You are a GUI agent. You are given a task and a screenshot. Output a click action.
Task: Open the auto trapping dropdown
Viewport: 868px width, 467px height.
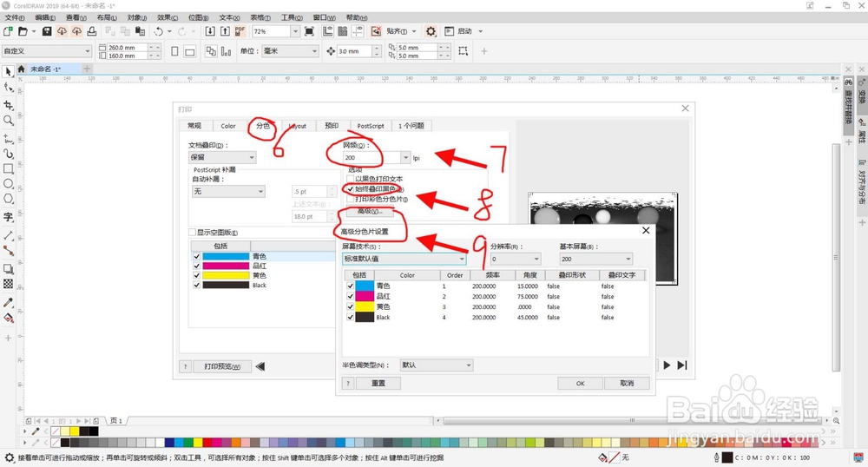pyautogui.click(x=228, y=192)
